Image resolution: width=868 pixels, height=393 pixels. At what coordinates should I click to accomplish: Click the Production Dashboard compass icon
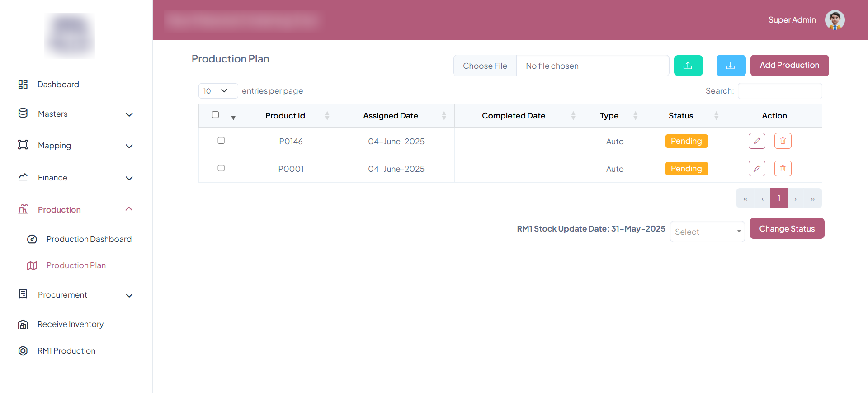click(32, 239)
